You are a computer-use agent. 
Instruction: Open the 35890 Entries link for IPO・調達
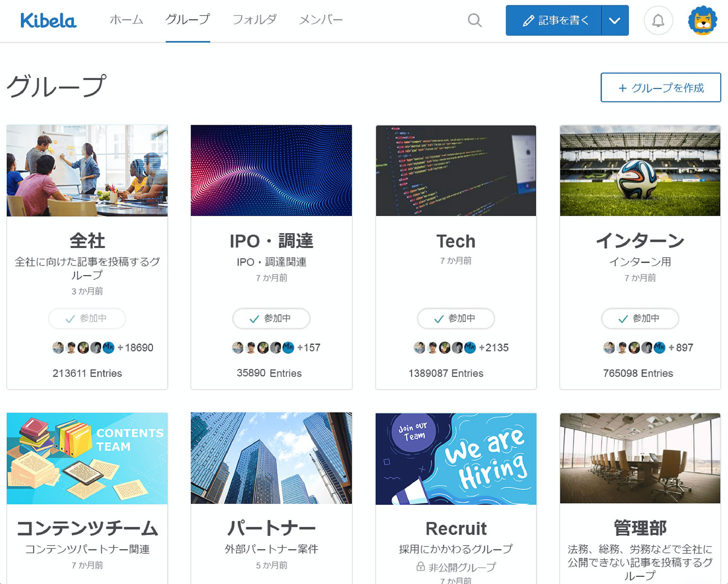(271, 373)
